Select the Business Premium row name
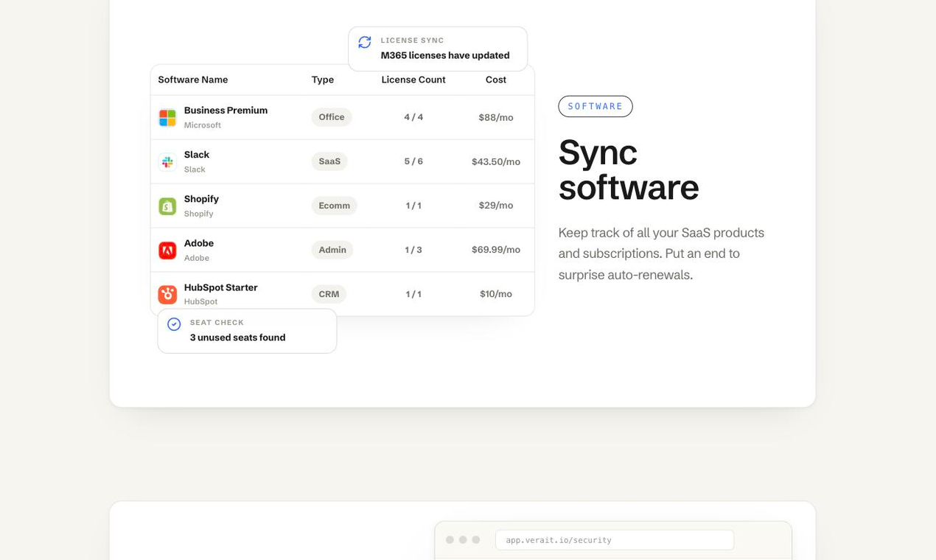Screen dimensions: 936x560 [x=226, y=111]
